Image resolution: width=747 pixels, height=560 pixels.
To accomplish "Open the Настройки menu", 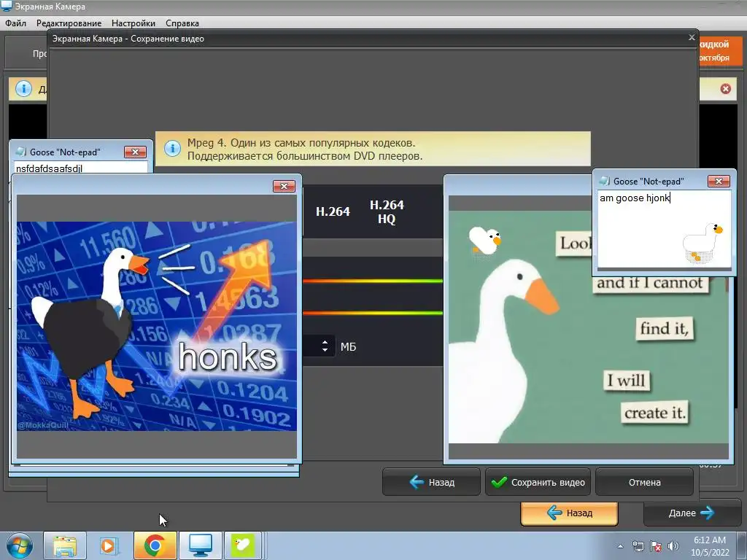I will (x=133, y=23).
